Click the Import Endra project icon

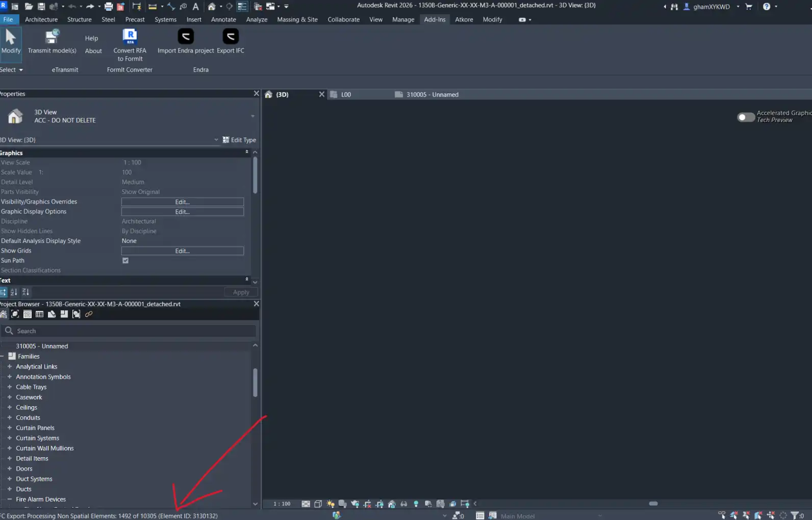point(186,37)
